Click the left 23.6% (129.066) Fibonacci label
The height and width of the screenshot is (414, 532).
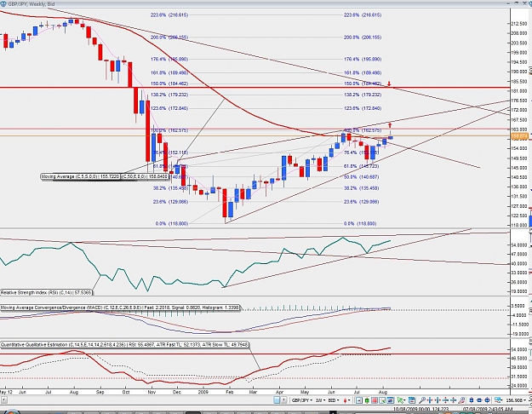(x=170, y=202)
